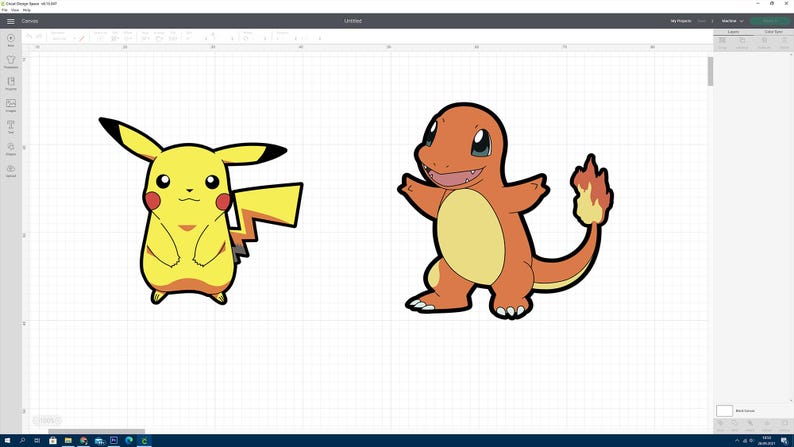This screenshot has height=447, width=794.
Task: Open the hamburger menu beside Canvas
Action: point(11,21)
